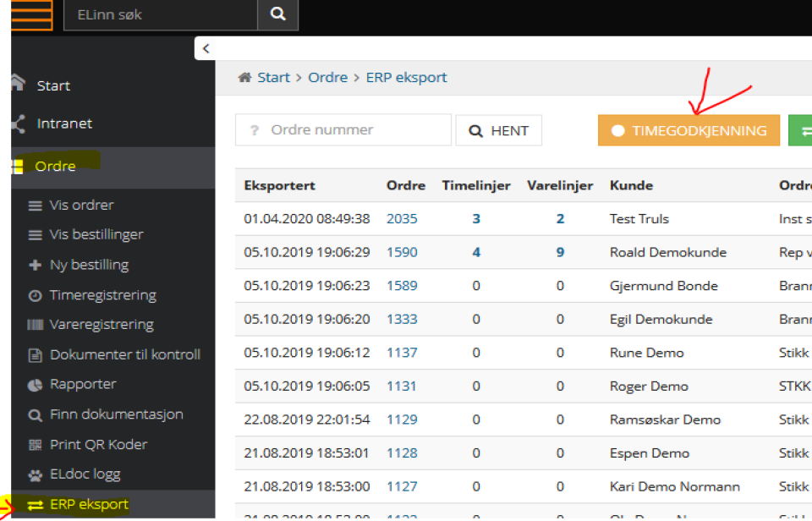This screenshot has height=521, width=812.
Task: Click the TIMEGODKJENNING button
Action: [689, 130]
